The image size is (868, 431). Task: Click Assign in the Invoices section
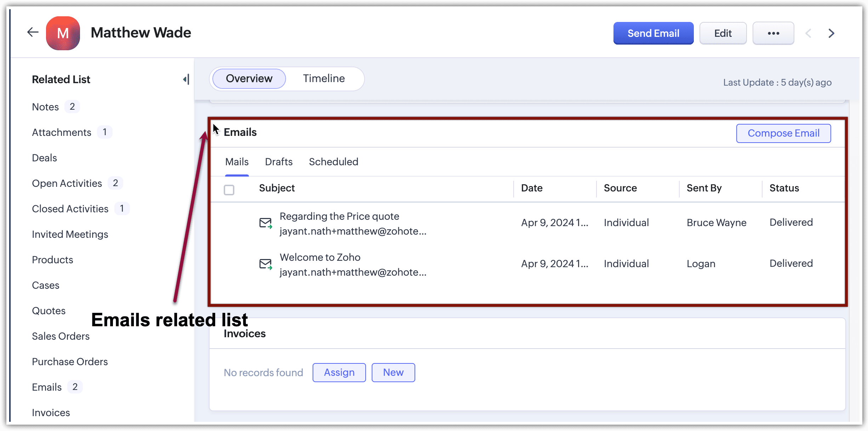click(x=339, y=373)
